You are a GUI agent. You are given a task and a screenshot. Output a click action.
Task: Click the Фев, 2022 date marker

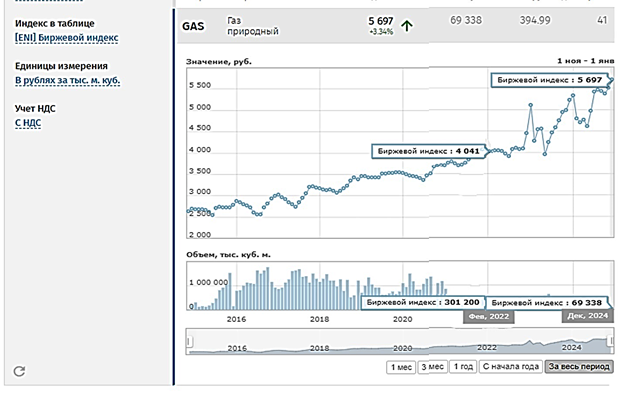(x=486, y=316)
